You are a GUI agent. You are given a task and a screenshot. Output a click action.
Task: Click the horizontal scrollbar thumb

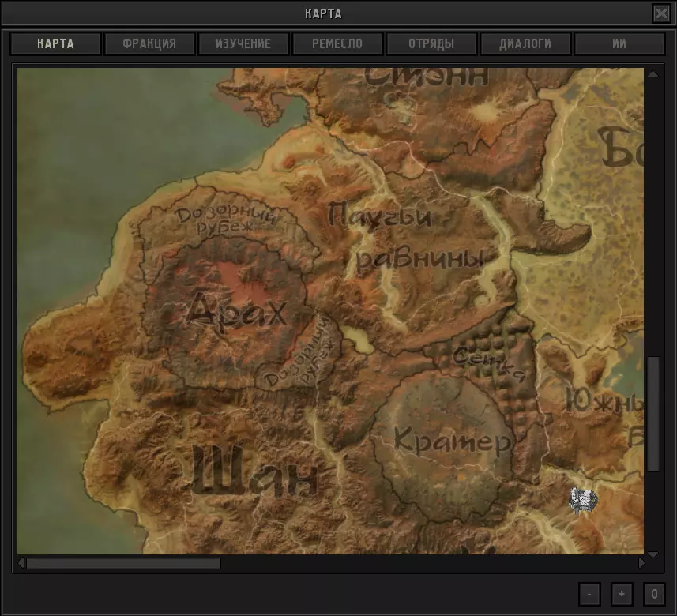click(123, 563)
